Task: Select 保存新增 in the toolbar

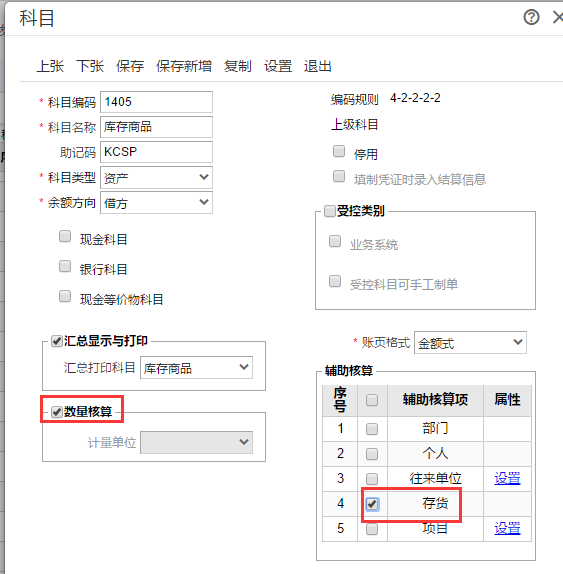Action: 184,66
